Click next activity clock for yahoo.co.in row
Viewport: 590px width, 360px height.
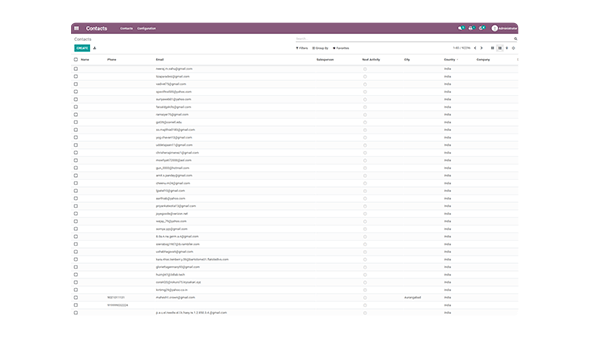(365, 290)
